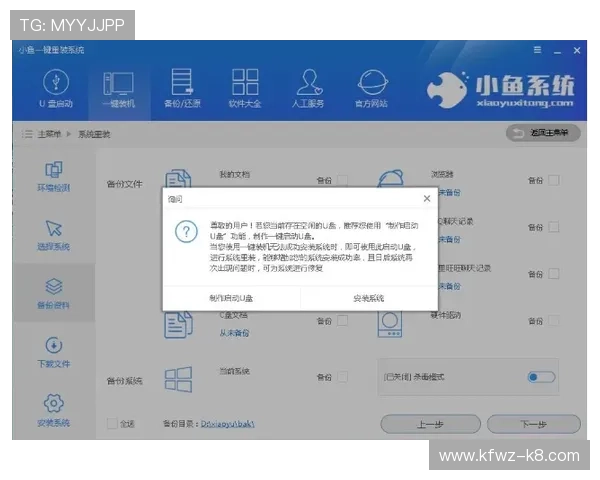600x480 pixels.
Task: Close the 询问 dialog
Action: (x=427, y=199)
